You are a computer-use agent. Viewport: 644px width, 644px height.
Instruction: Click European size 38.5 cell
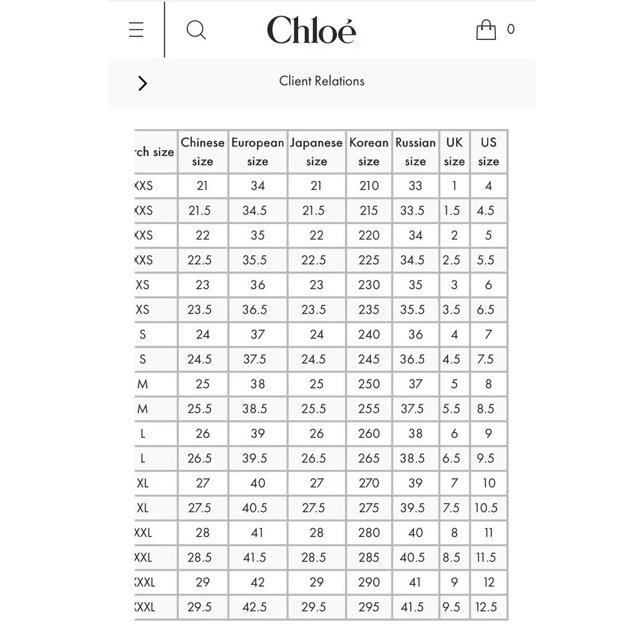pos(258,409)
